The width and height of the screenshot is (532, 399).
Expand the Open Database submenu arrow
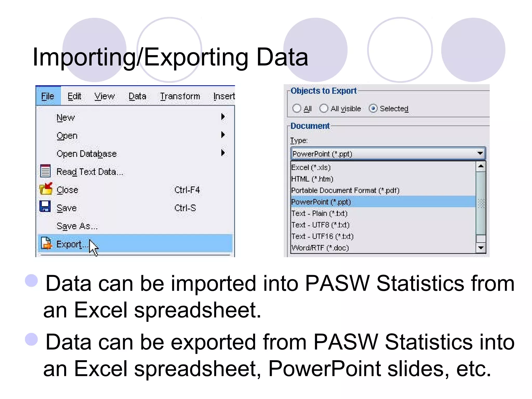coord(223,152)
